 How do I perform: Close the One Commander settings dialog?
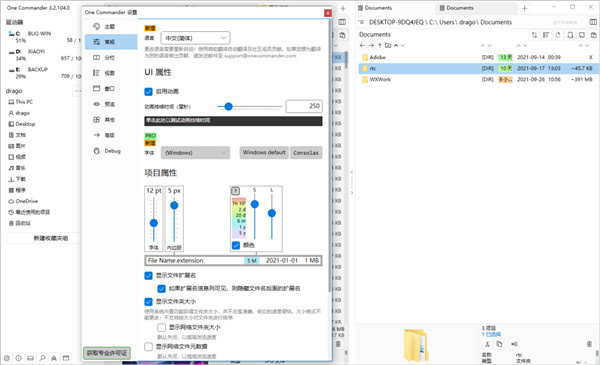[328, 13]
